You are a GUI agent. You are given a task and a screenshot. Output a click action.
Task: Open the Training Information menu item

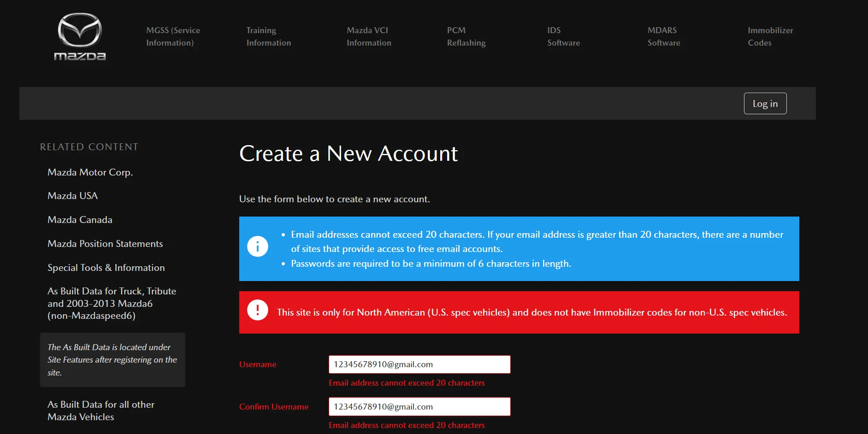pos(269,36)
